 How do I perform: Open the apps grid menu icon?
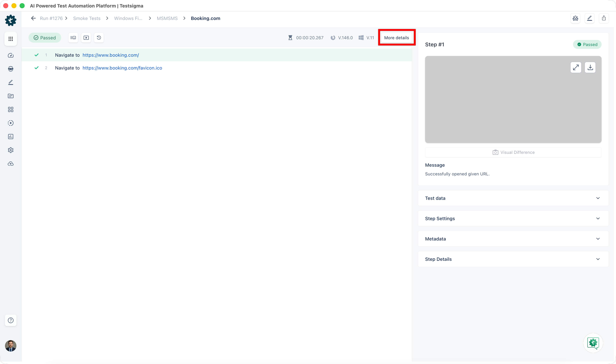pyautogui.click(x=11, y=39)
